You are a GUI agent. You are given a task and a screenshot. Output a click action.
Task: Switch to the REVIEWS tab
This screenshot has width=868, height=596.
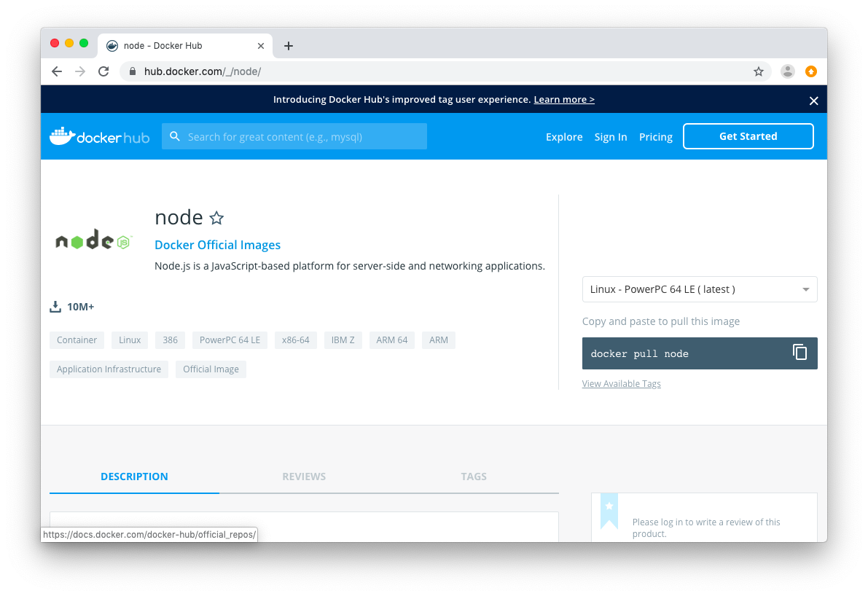304,477
